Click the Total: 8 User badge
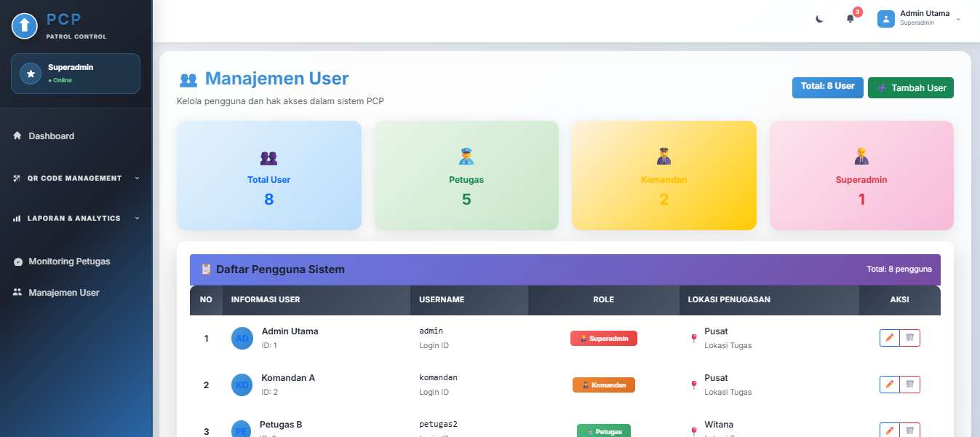The height and width of the screenshot is (437, 980). (x=827, y=87)
